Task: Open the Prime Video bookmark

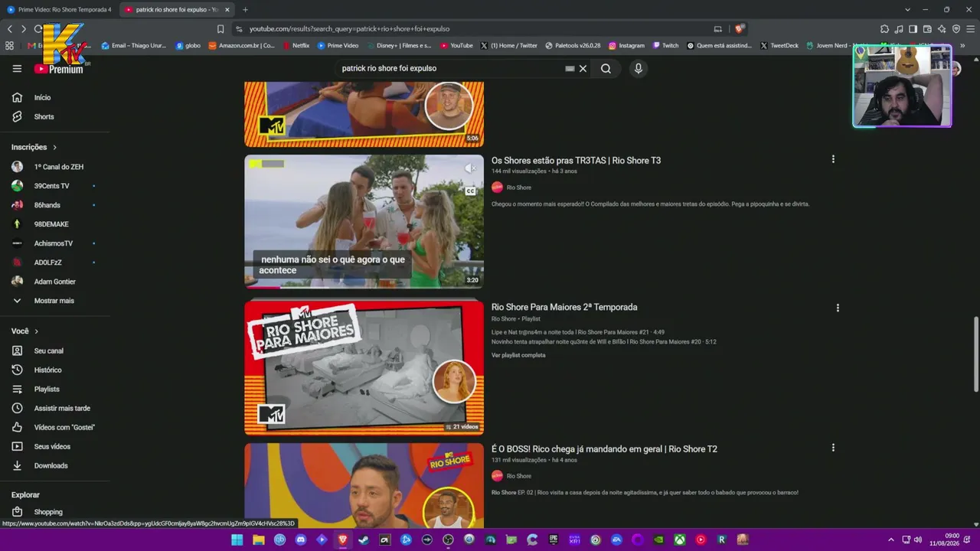Action: click(338, 45)
